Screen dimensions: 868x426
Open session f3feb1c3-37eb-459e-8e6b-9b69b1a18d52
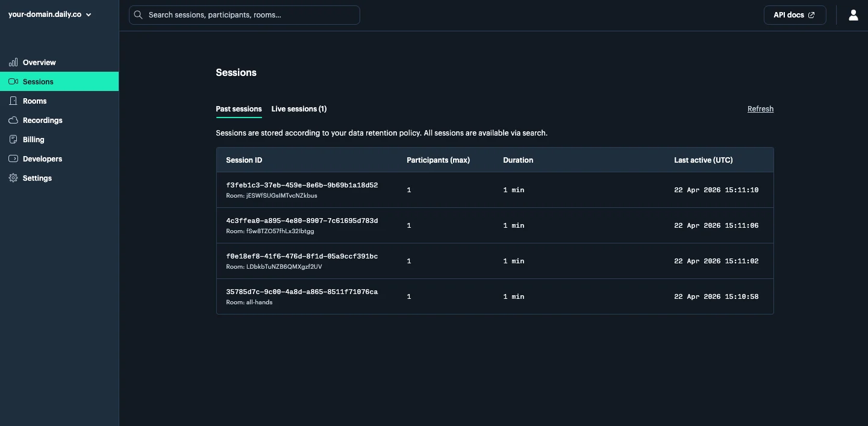tap(302, 185)
